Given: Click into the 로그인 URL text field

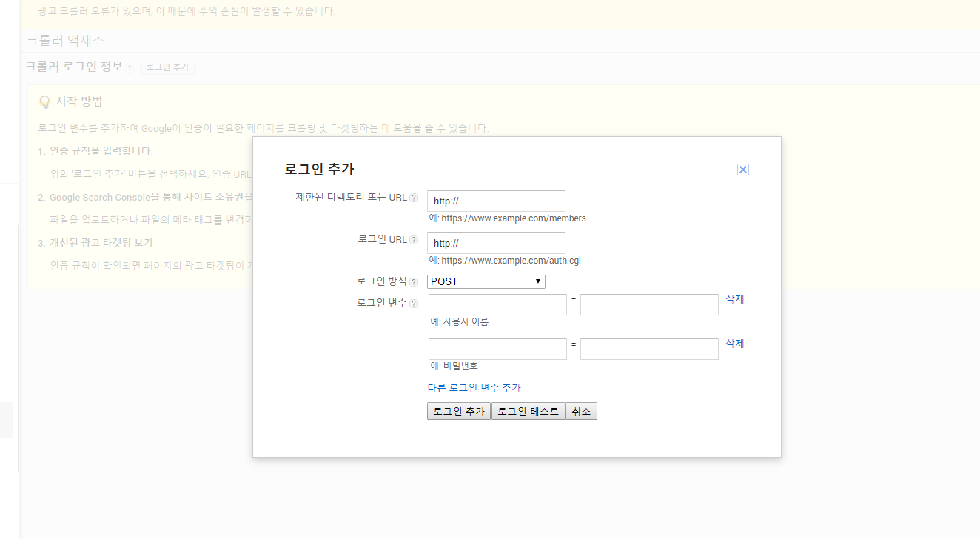Looking at the screenshot, I should 496,244.
